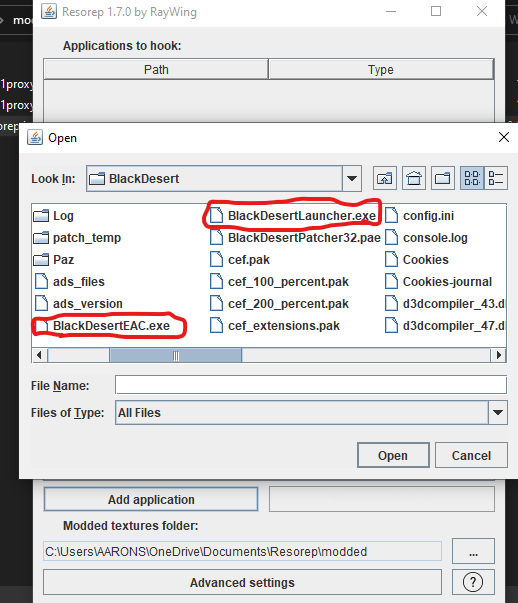Click the horizontal scrollbar thumb
The height and width of the screenshot is (603, 518).
click(176, 355)
